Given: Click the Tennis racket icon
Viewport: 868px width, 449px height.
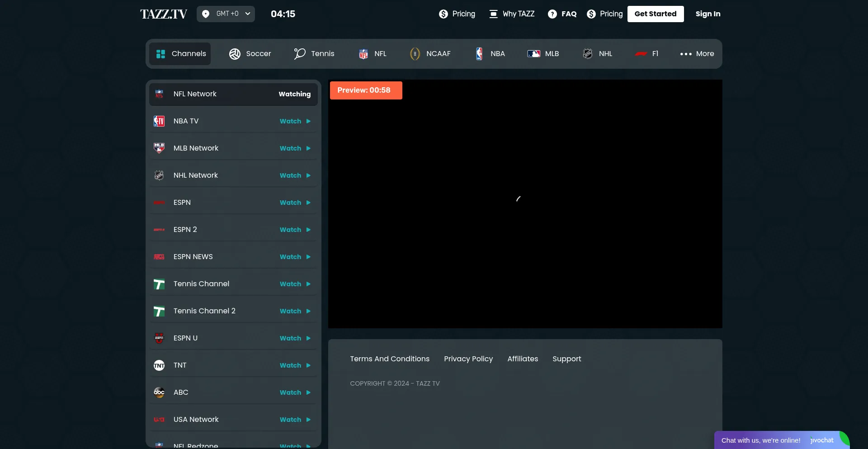Looking at the screenshot, I should click(300, 54).
